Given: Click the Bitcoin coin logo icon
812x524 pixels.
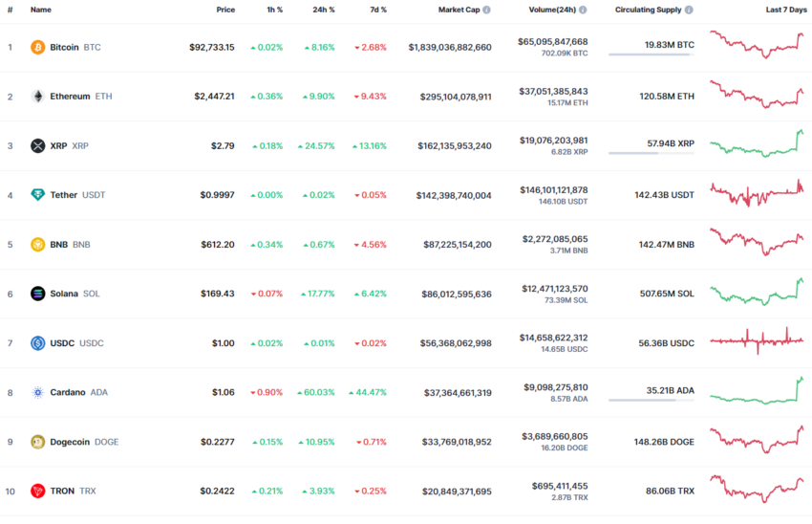Looking at the screenshot, I should point(37,47).
